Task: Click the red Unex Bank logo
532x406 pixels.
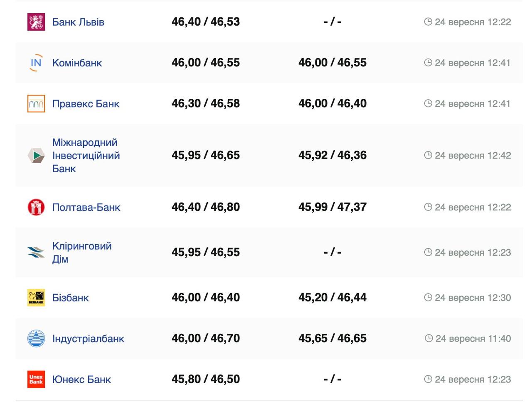Action: click(36, 379)
